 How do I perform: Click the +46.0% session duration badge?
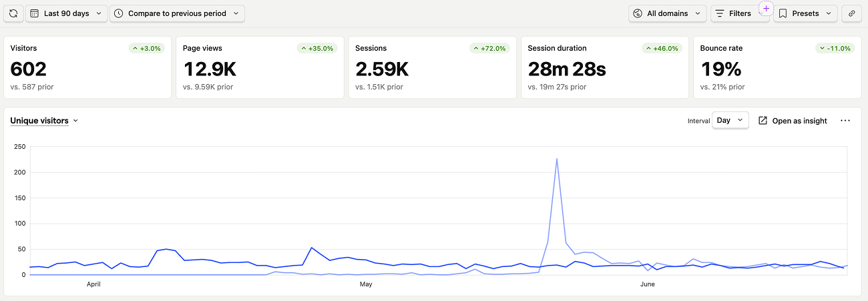tap(662, 48)
